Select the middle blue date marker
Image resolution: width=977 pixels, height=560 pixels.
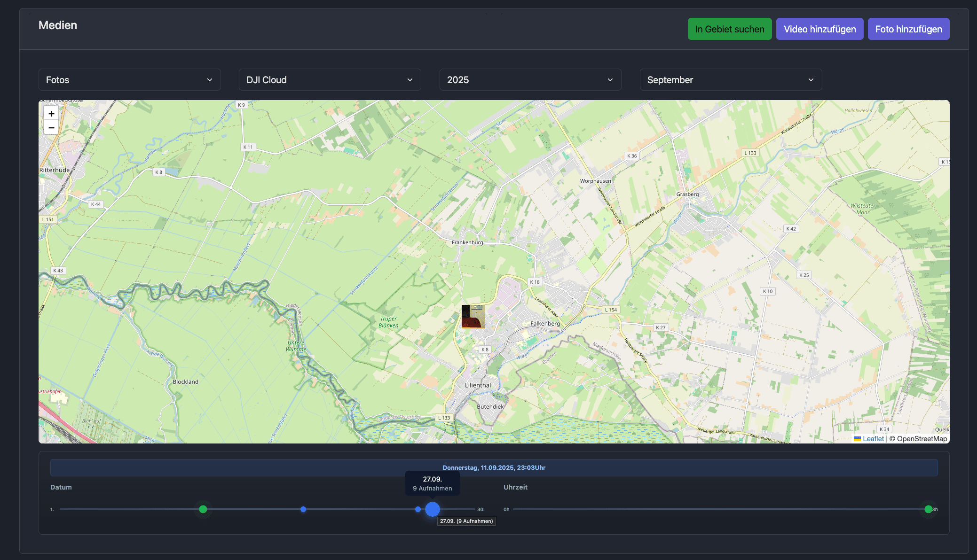click(303, 509)
